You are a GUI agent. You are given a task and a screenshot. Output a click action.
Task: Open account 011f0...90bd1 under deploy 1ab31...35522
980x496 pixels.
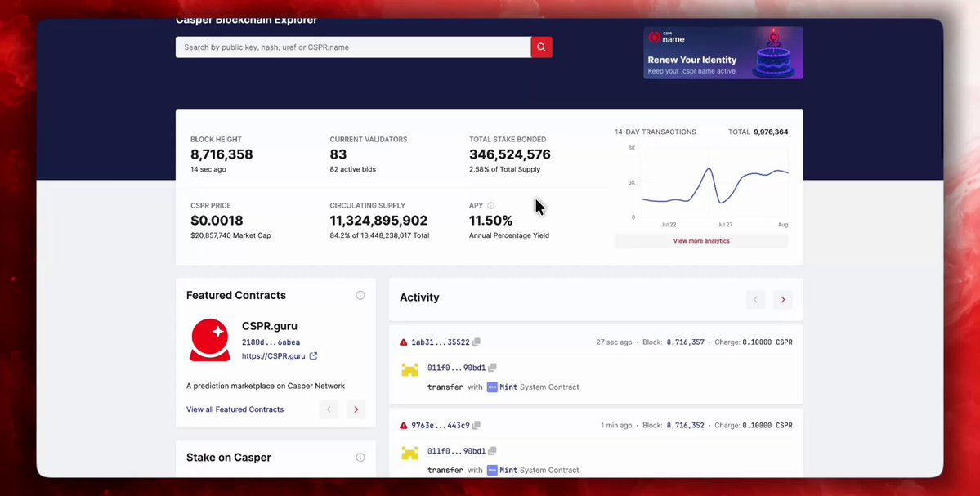click(456, 368)
